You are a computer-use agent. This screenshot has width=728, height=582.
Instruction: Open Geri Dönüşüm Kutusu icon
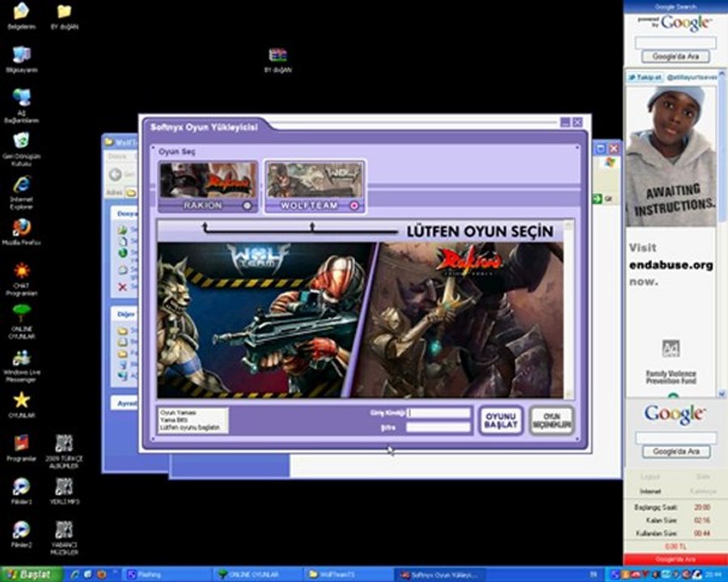tap(21, 150)
